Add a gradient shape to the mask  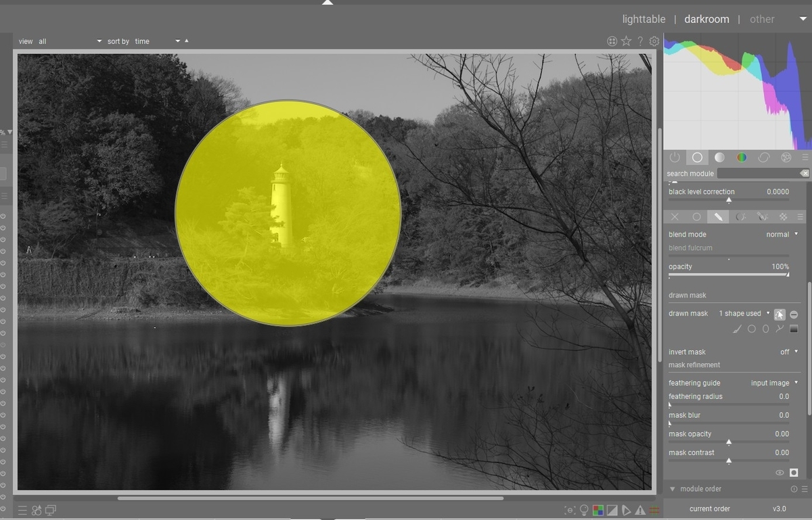pyautogui.click(x=793, y=329)
